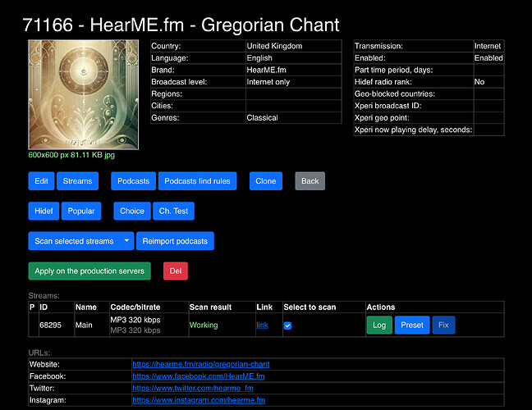
Task: Apply on the production servers
Action: click(x=90, y=271)
